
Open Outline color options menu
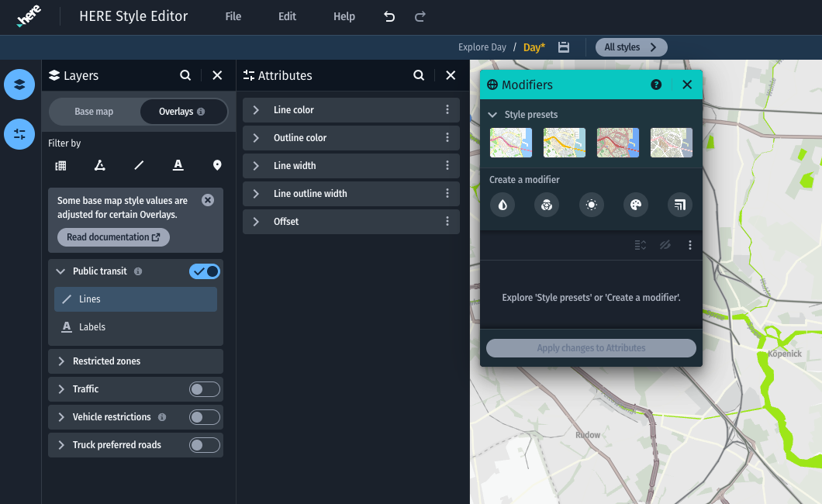[447, 137]
